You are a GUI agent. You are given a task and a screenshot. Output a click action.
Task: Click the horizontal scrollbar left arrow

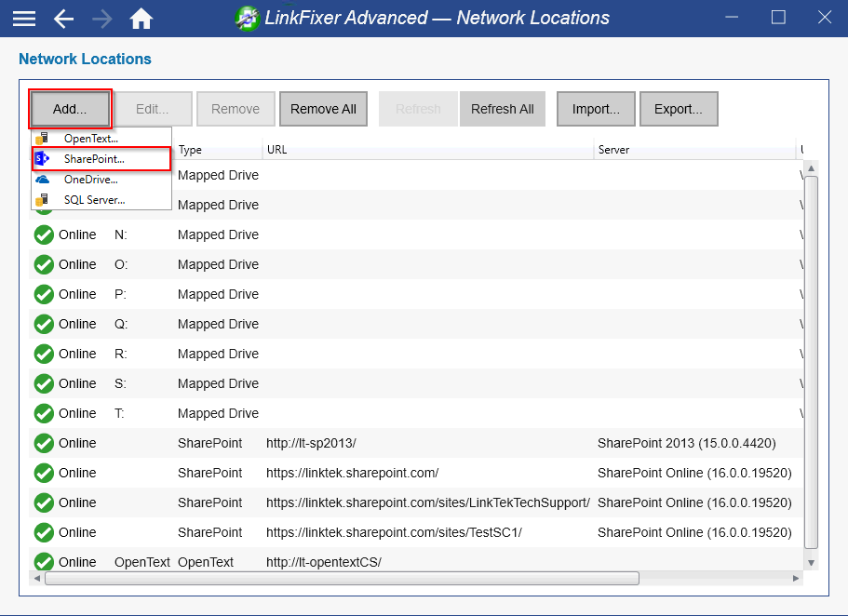point(37,578)
